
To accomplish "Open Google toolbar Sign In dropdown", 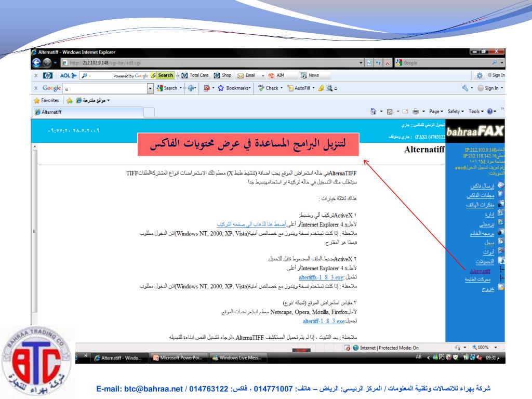I will 490,88.
